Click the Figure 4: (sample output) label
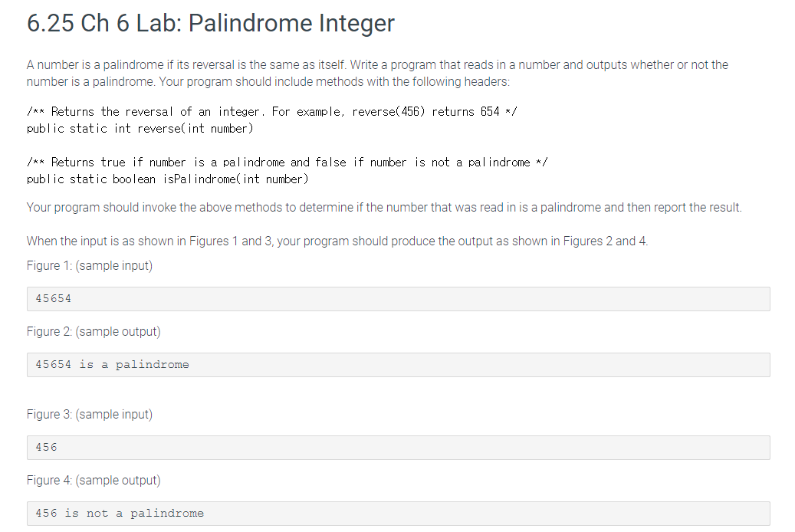 click(94, 481)
